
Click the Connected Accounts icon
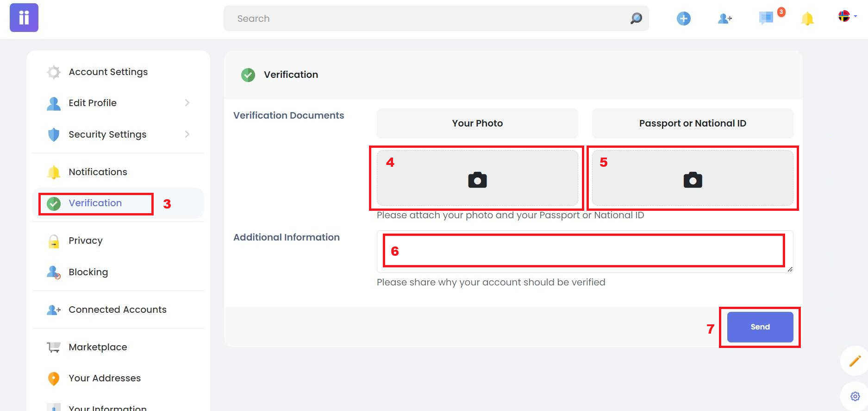point(54,310)
